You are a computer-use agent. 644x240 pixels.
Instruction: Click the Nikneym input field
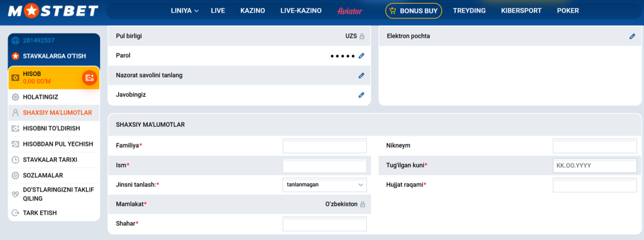click(x=595, y=146)
